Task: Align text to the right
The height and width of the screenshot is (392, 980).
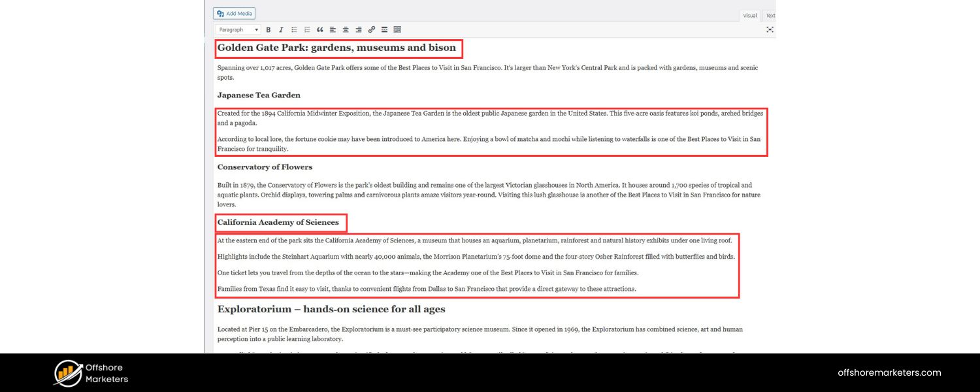Action: [x=359, y=29]
